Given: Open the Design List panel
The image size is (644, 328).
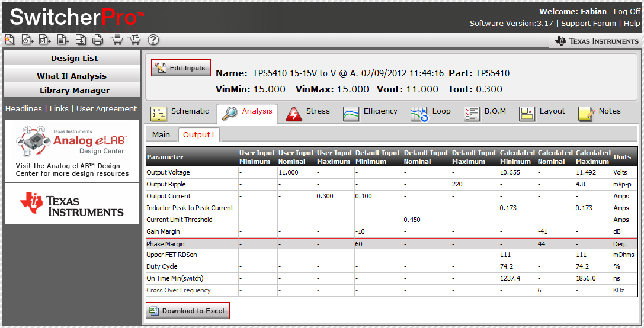Looking at the screenshot, I should [x=72, y=58].
